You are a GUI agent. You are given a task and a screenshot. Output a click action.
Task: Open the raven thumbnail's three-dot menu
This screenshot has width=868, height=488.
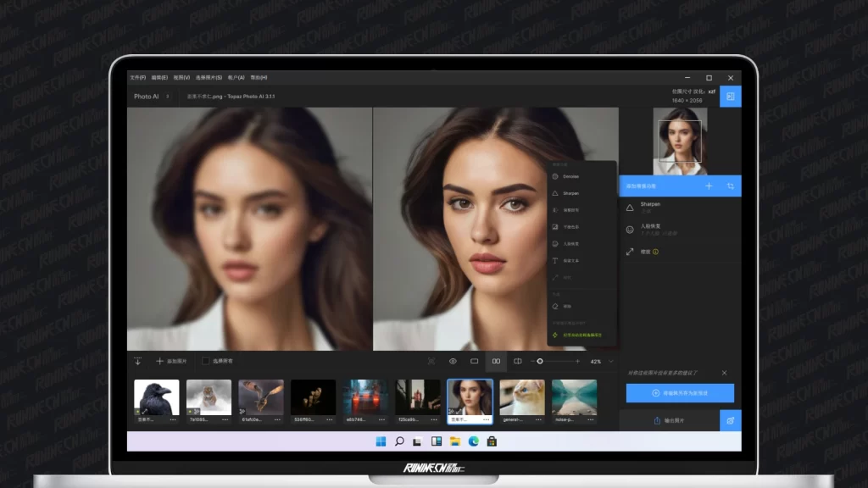(173, 419)
